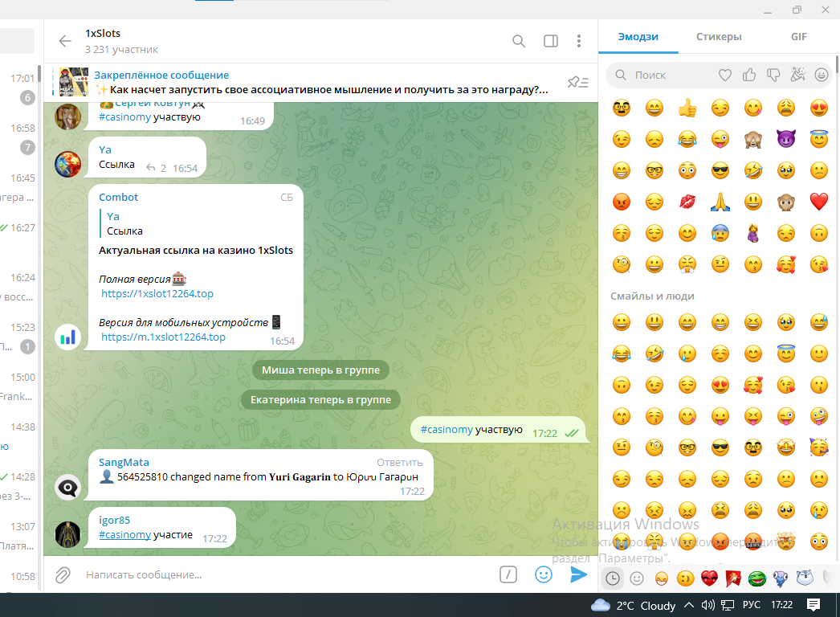Viewport: 840px width, 617px height.
Task: Open Combot's blue bar-chart avatar
Action: click(68, 337)
